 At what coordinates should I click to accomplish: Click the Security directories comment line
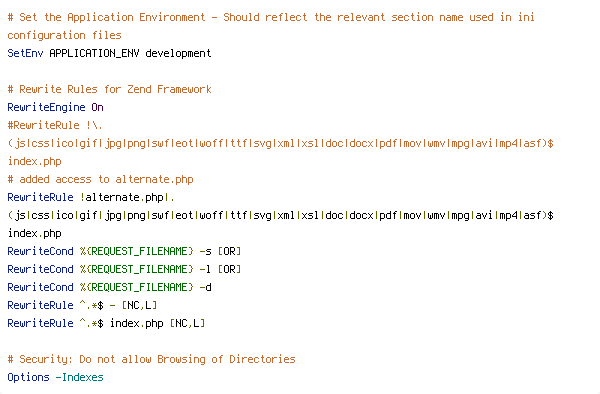coord(151,359)
